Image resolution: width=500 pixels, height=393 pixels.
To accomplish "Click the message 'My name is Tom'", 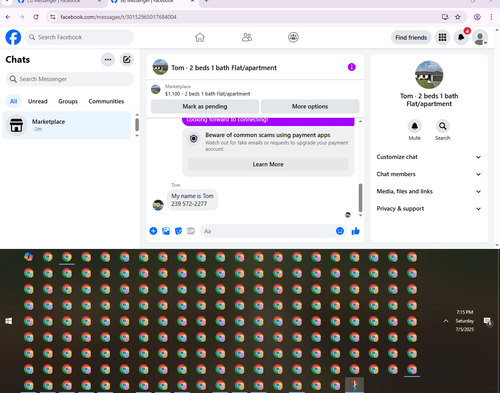I will (192, 196).
